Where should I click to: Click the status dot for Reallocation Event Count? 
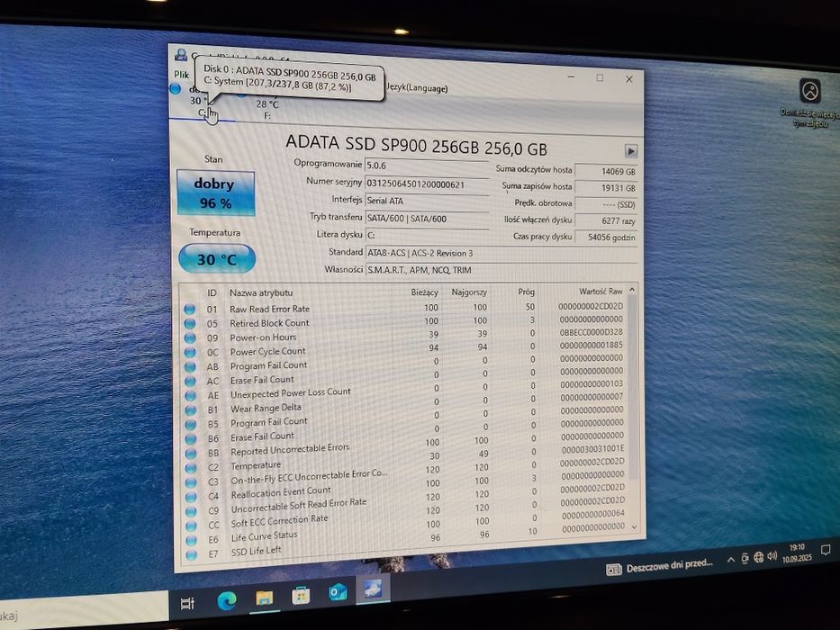pyautogui.click(x=191, y=497)
